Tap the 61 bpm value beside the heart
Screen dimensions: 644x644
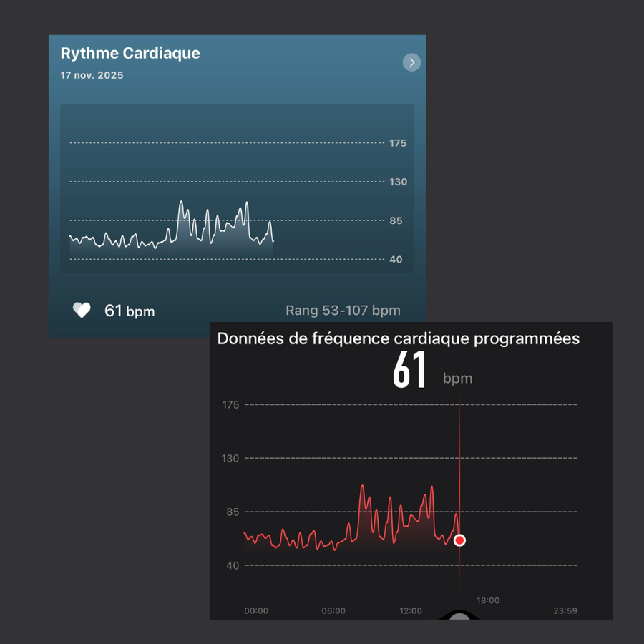pos(130,311)
